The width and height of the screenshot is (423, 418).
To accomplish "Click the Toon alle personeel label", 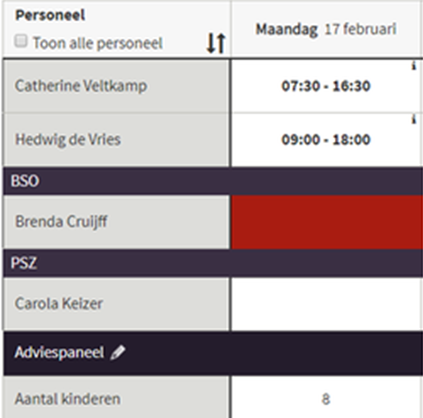I will point(97,43).
